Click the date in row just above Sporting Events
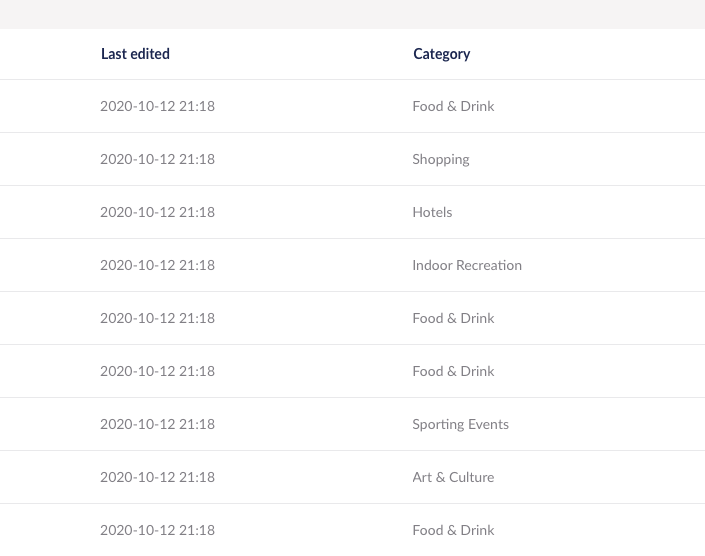 pyautogui.click(x=157, y=371)
